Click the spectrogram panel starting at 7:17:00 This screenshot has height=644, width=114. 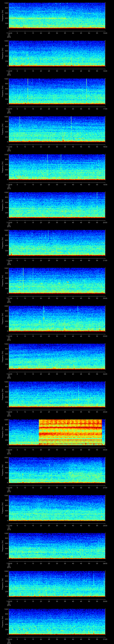[57, 129]
